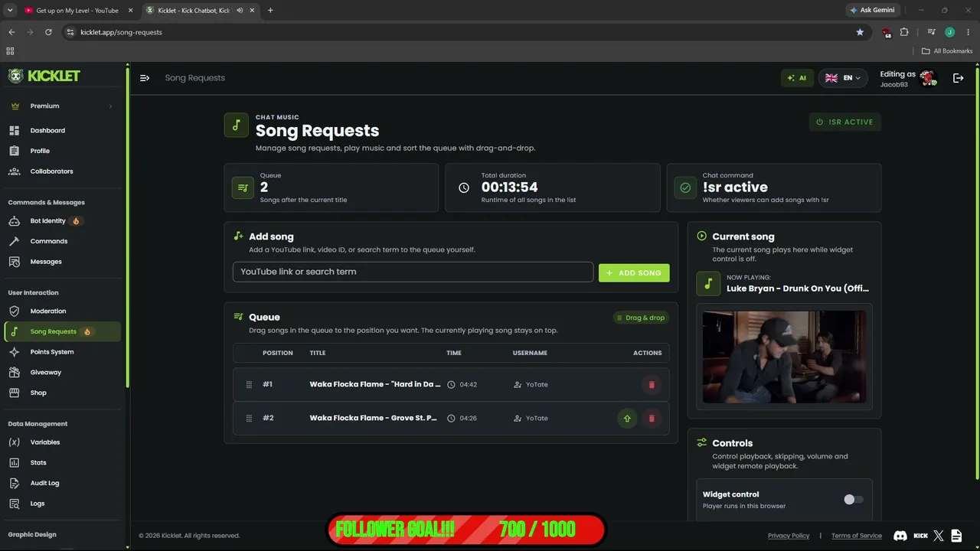The height and width of the screenshot is (551, 980).
Task: Open the Terms of Service link
Action: (x=857, y=536)
